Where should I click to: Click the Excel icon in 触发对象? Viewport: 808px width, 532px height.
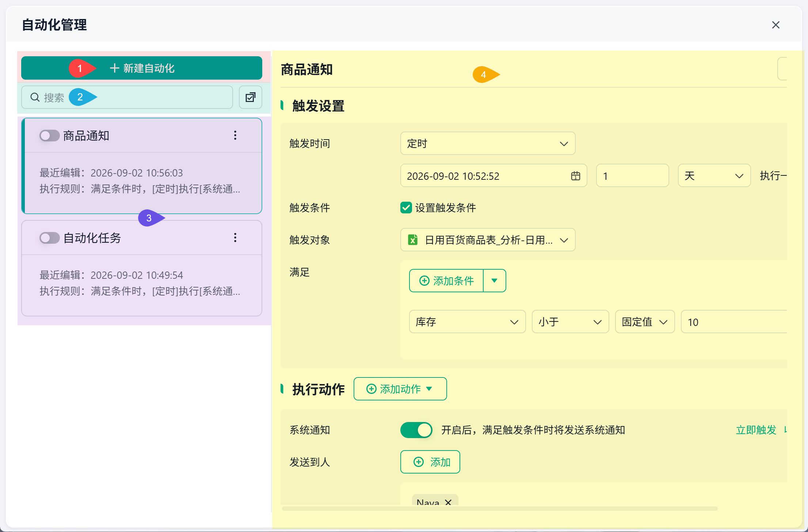click(413, 240)
